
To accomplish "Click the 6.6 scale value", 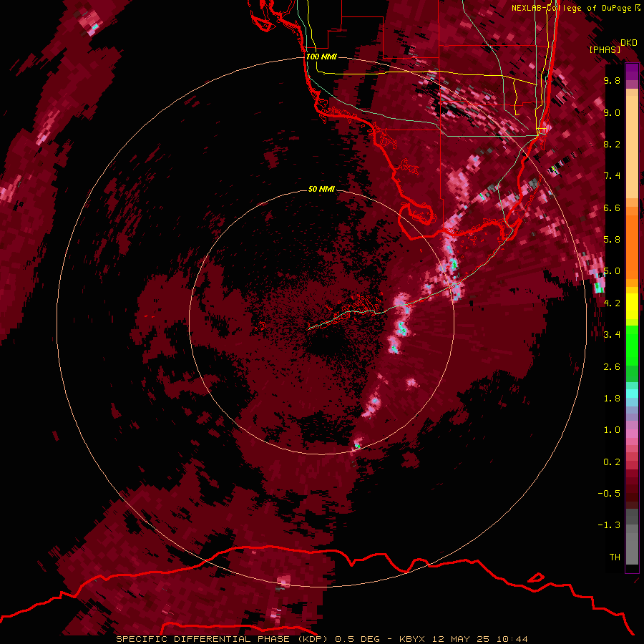I will 612,208.
